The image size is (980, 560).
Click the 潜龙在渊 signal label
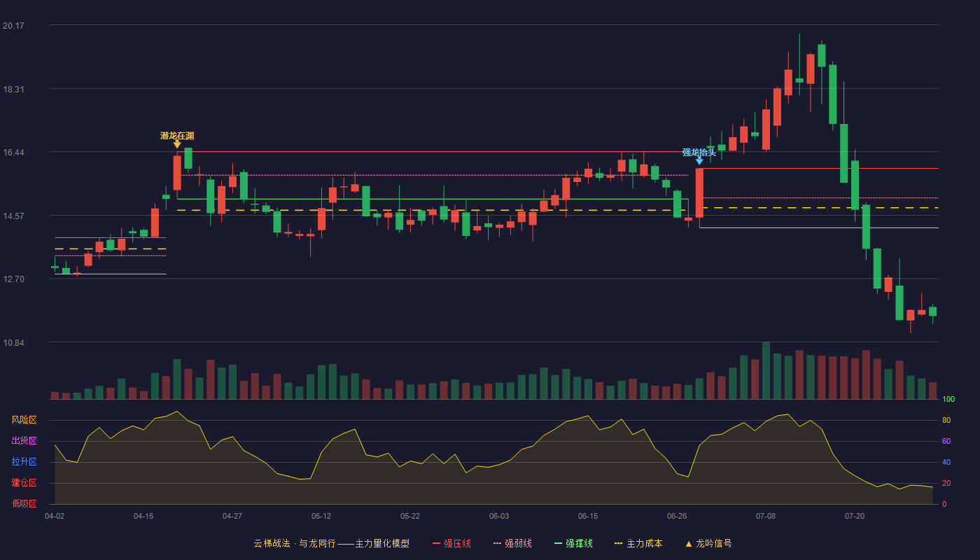click(x=177, y=135)
